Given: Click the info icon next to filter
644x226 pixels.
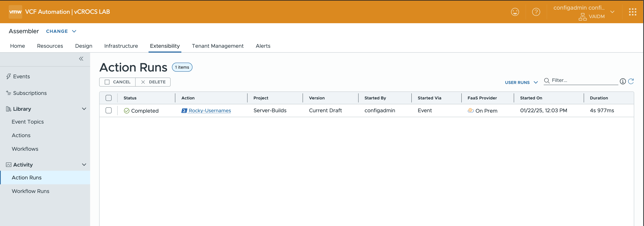Looking at the screenshot, I should 623,81.
